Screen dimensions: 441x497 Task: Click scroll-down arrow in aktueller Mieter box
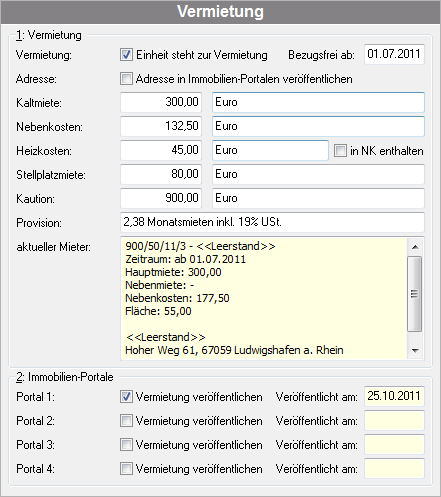coord(415,350)
